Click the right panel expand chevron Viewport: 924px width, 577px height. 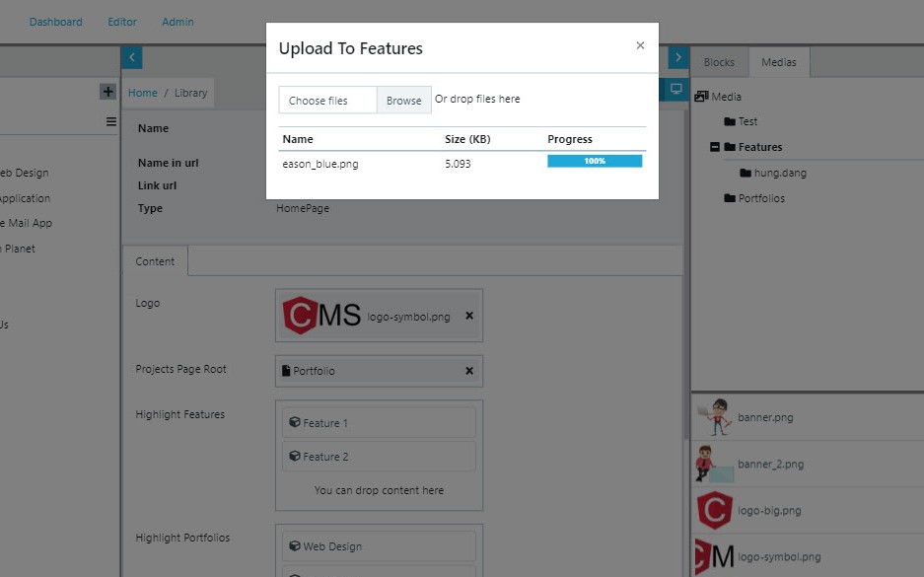677,57
